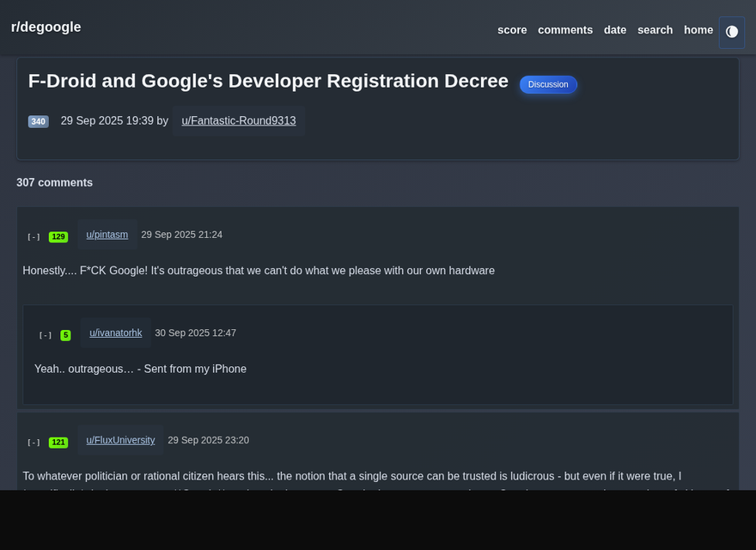This screenshot has height=550, width=756.
Task: Open u/FluxUniversity user profile
Action: click(x=120, y=440)
